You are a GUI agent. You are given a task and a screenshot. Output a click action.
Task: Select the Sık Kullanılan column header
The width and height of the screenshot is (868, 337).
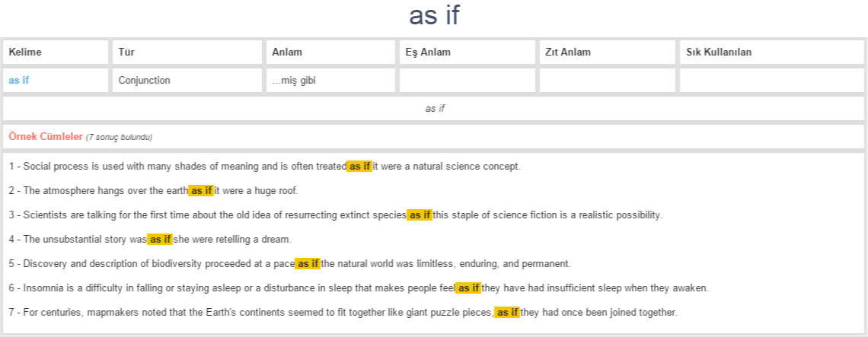(x=719, y=52)
